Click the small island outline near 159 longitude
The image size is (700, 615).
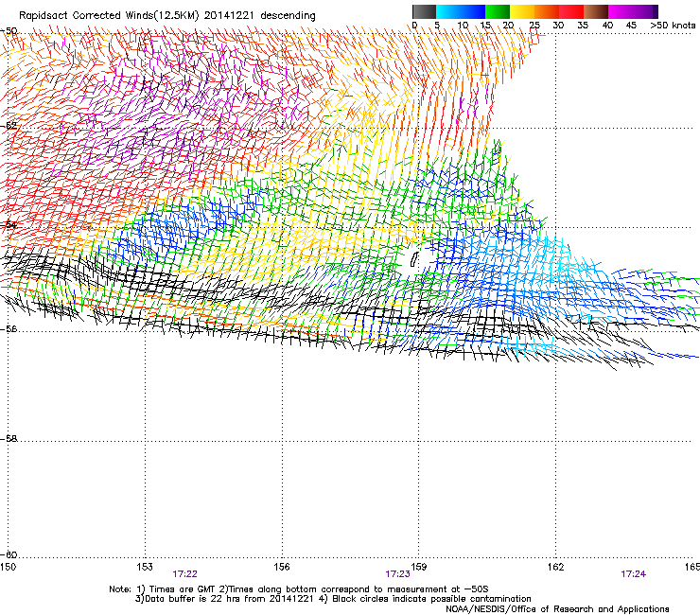413,259
